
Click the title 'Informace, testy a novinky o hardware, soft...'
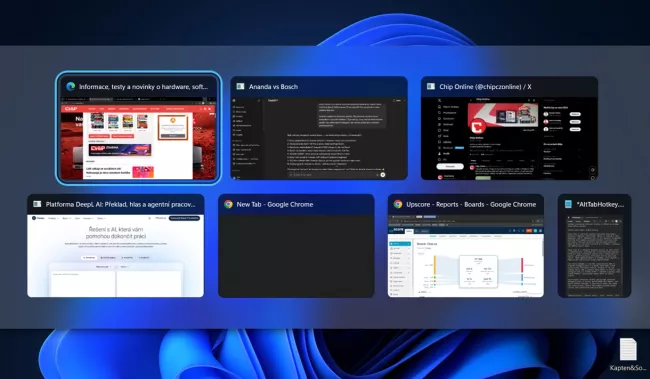pyautogui.click(x=143, y=87)
